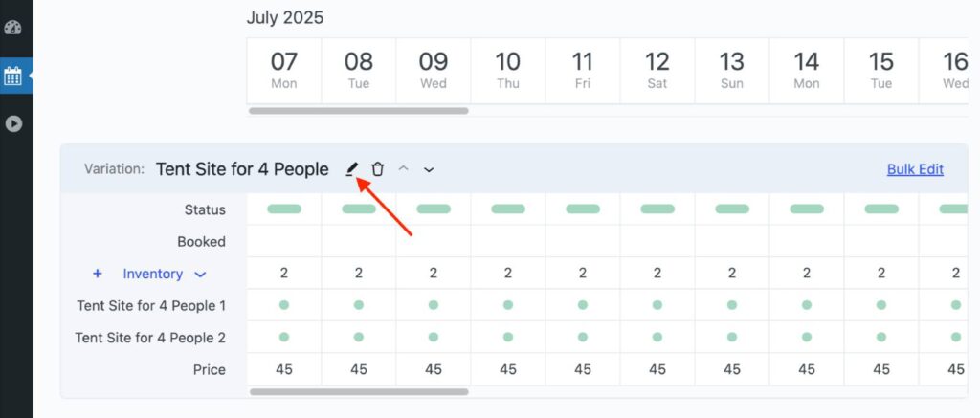Toggle status pill for Sunday 13
Viewport: 980px width, 418px height.
732,209
